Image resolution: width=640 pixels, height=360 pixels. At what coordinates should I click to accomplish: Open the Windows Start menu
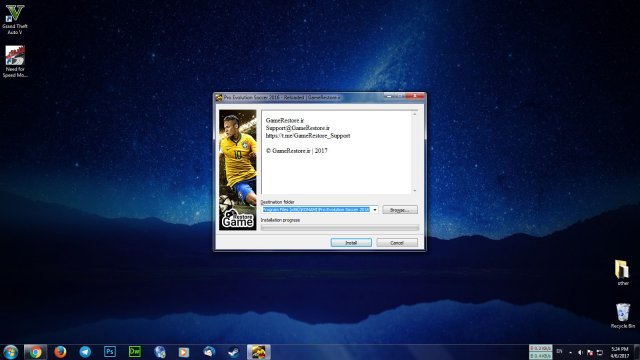point(11,352)
